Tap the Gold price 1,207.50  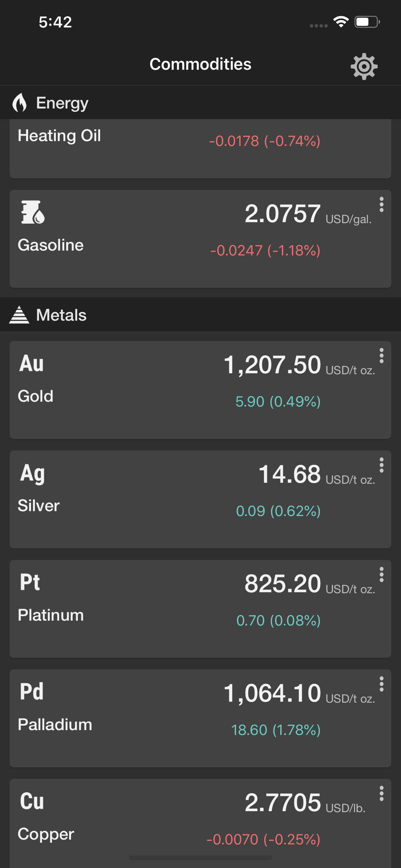click(272, 365)
